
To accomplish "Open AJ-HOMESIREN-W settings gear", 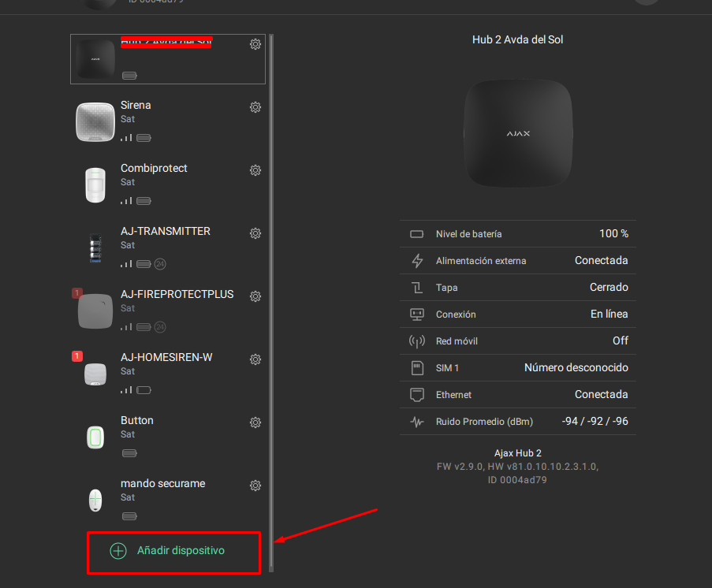I will 255,359.
